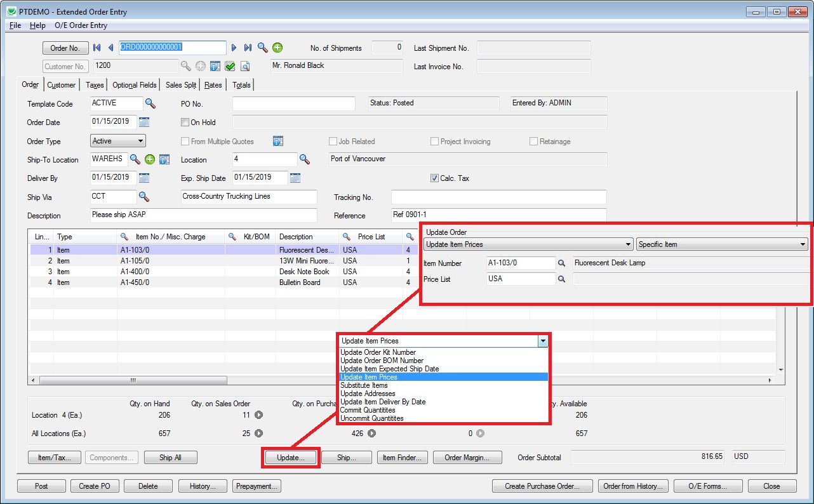The height and width of the screenshot is (504, 814).
Task: Switch to the Totals tab
Action: click(241, 85)
